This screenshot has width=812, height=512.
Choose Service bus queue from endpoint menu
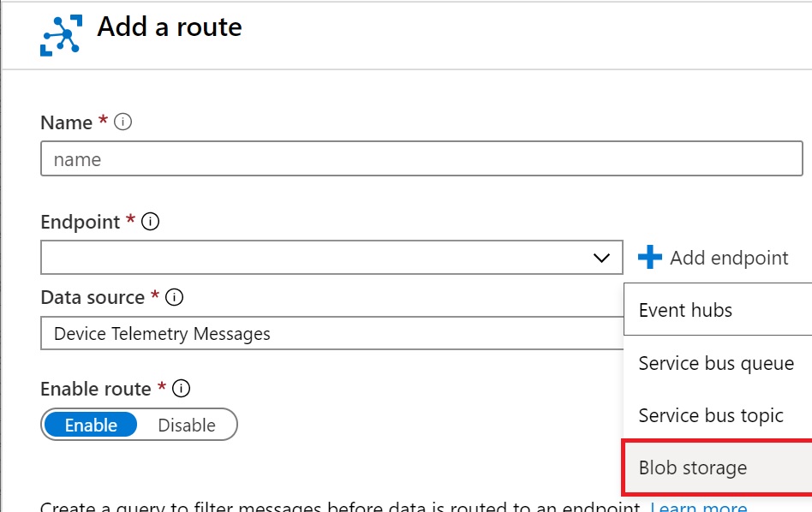coord(718,362)
